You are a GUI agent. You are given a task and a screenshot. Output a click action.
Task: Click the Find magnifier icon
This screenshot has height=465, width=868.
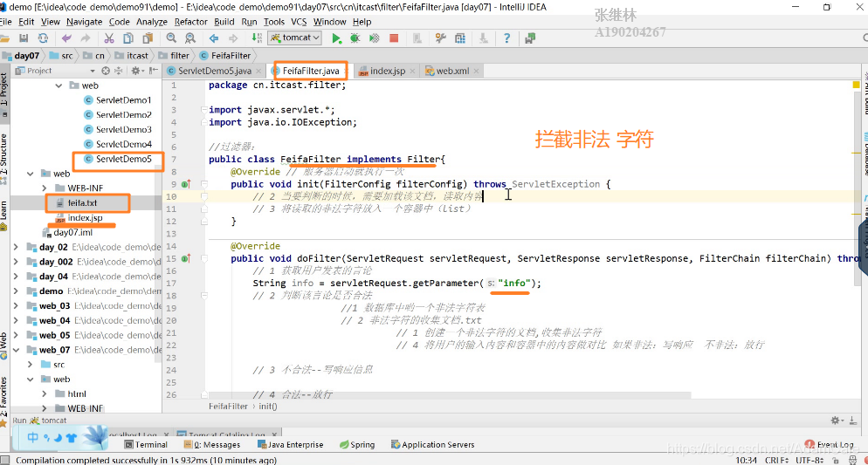pyautogui.click(x=172, y=38)
